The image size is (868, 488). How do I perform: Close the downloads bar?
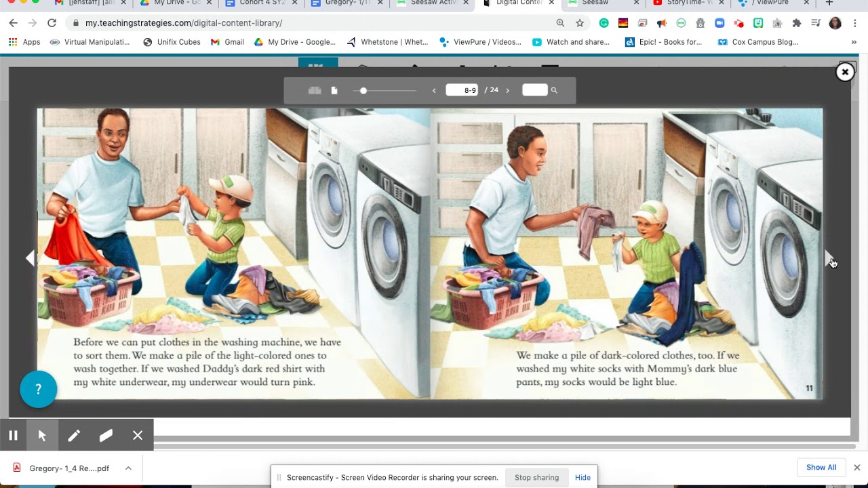coord(856,467)
